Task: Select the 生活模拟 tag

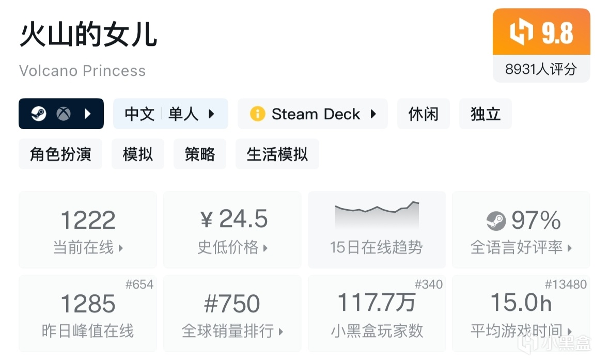Action: [277, 154]
